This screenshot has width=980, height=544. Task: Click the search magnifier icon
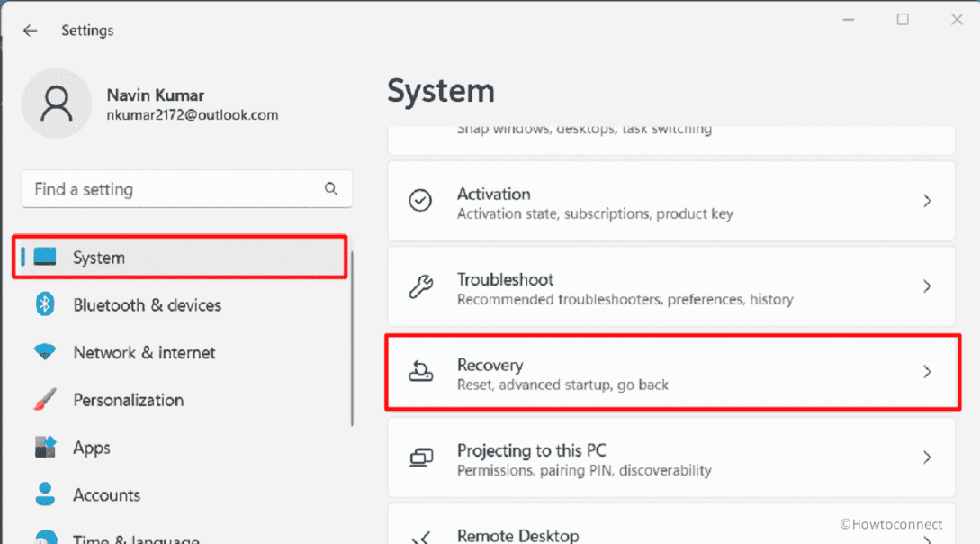coord(330,189)
